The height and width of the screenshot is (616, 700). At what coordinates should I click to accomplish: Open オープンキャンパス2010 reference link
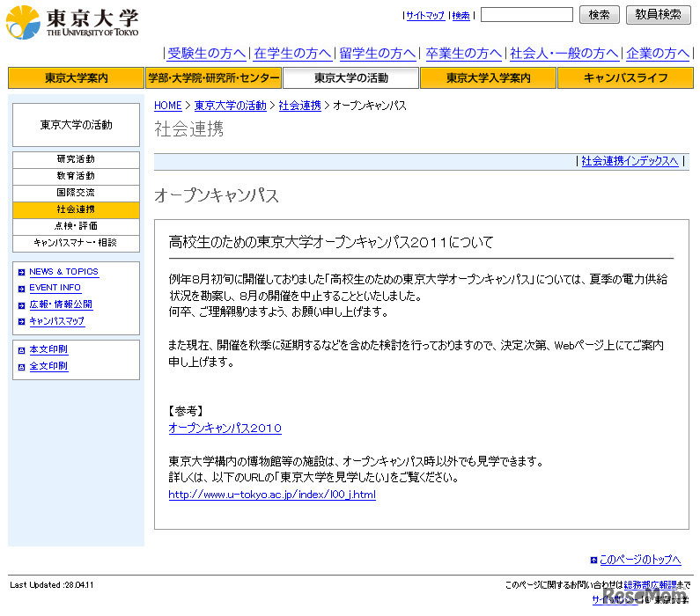[225, 429]
